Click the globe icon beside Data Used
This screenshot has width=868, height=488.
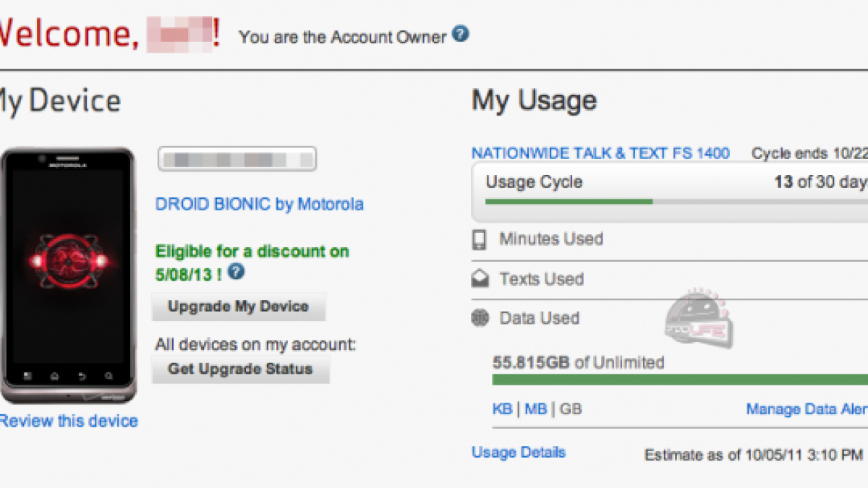pyautogui.click(x=480, y=318)
